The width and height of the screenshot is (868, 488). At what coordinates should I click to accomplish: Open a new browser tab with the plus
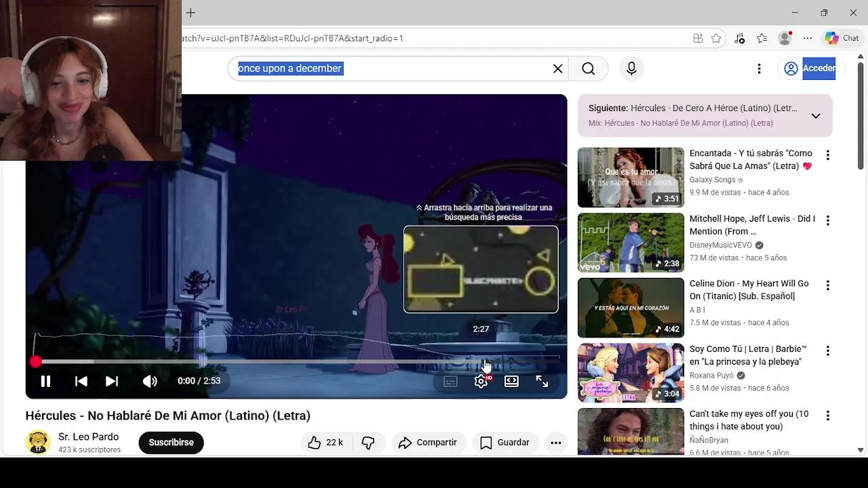[191, 13]
